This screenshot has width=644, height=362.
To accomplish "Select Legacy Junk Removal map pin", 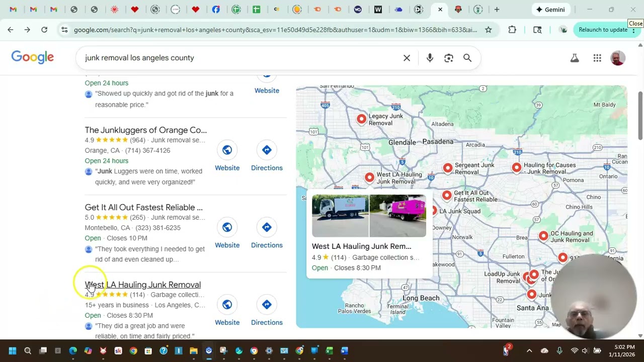I will (361, 119).
